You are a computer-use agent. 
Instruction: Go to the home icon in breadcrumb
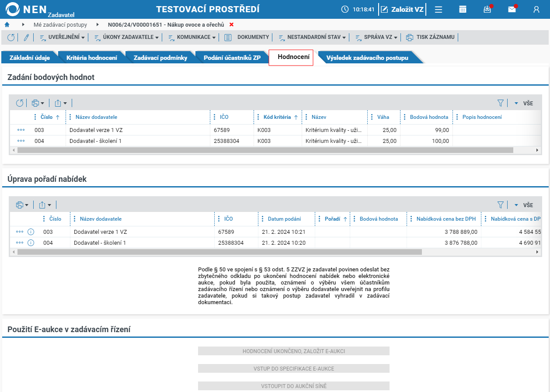[x=7, y=24]
